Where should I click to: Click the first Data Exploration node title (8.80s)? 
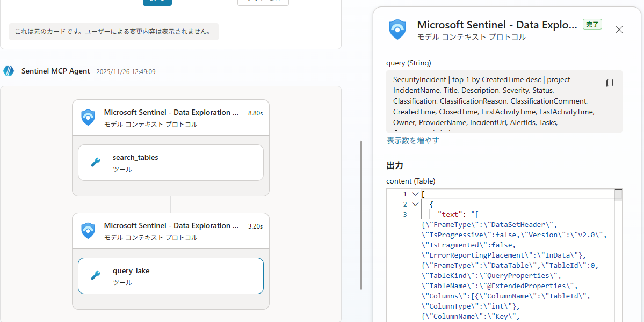(171, 113)
